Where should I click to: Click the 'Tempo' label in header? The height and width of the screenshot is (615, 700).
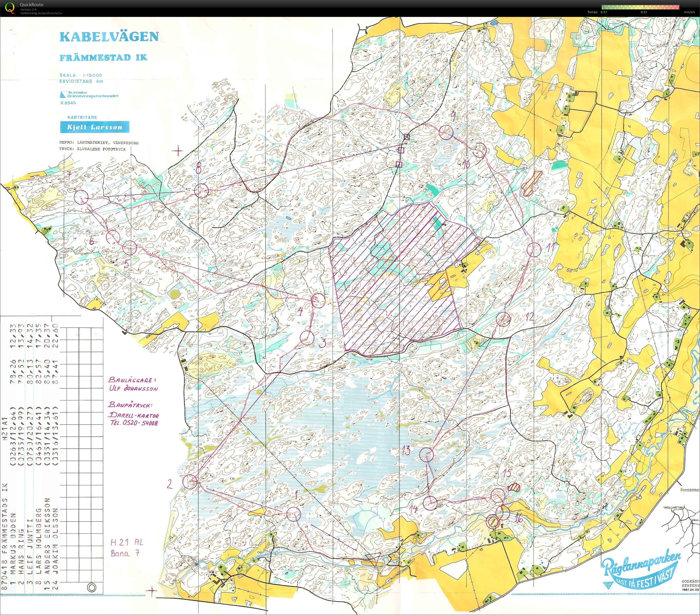(x=592, y=12)
